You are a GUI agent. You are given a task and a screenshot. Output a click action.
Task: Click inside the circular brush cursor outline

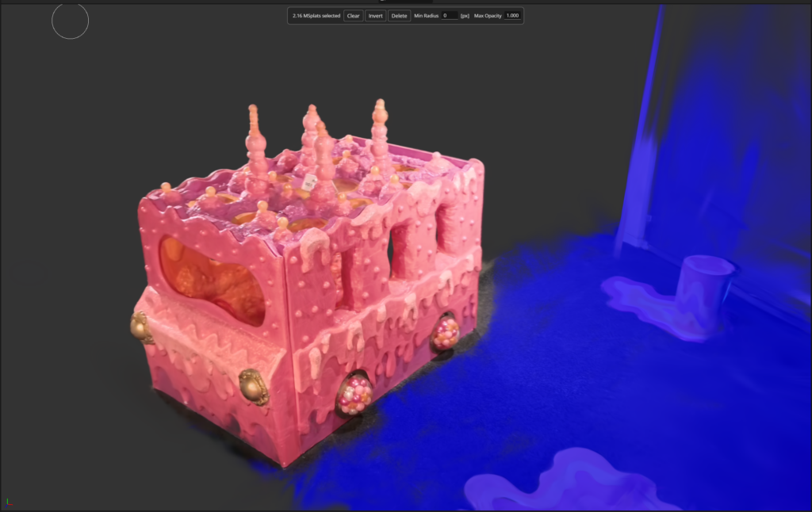[70, 21]
